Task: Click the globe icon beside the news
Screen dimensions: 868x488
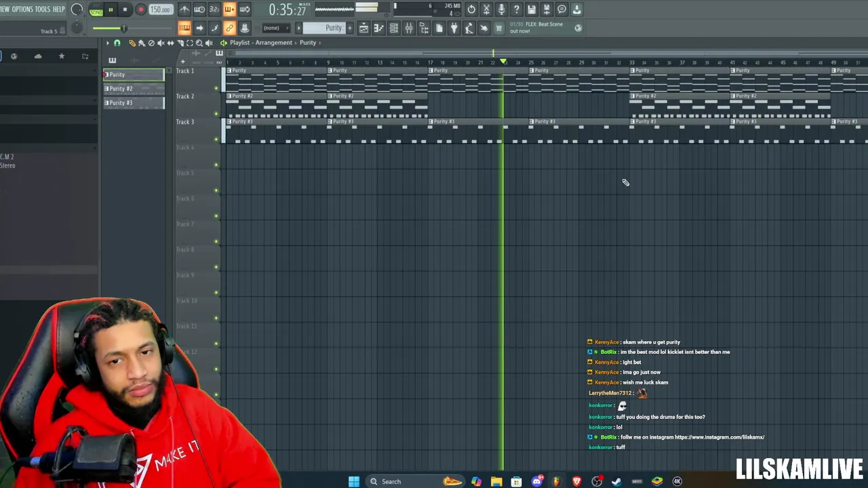Action: pos(578,28)
